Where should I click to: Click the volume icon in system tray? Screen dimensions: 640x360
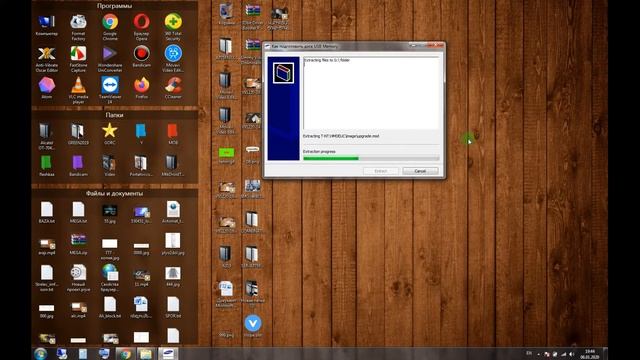pyautogui.click(x=571, y=354)
